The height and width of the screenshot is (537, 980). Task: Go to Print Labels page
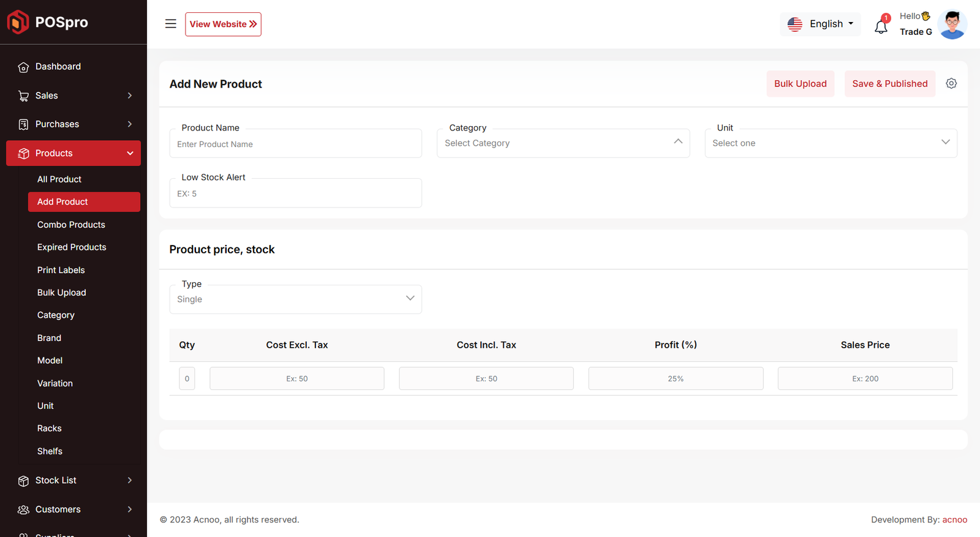[x=61, y=270]
